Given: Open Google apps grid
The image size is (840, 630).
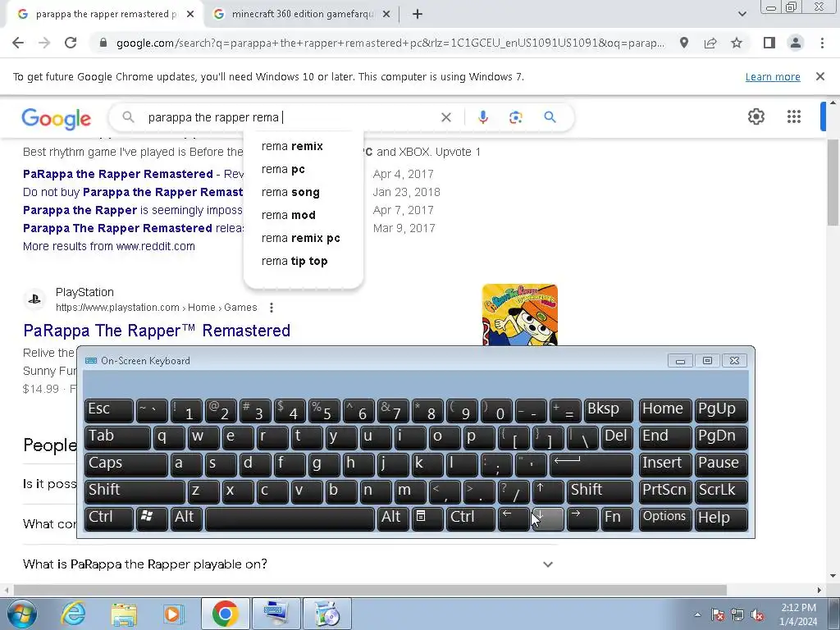Looking at the screenshot, I should click(x=794, y=116).
